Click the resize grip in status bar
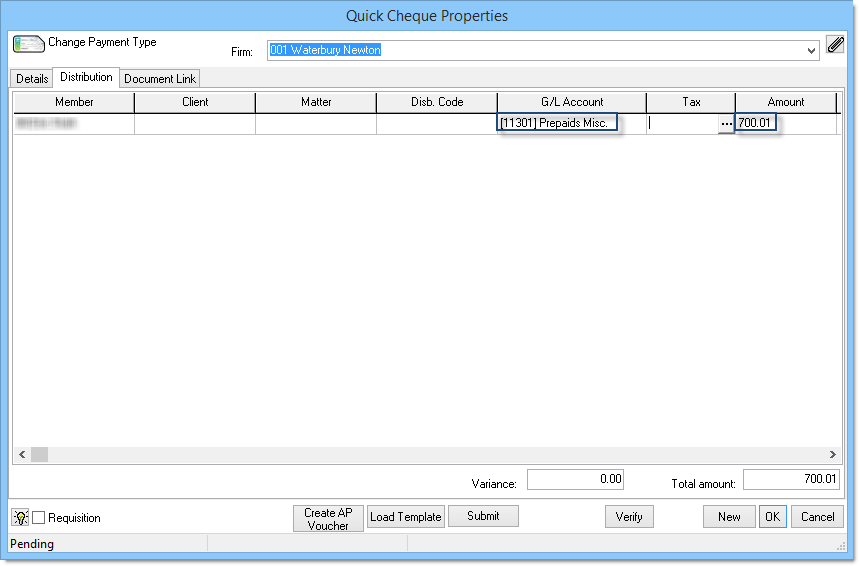The image size is (859, 566). click(841, 546)
